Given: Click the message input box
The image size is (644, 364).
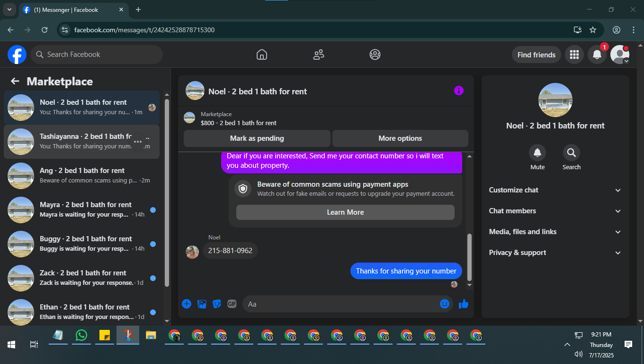Looking at the screenshot, I should click(348, 304).
